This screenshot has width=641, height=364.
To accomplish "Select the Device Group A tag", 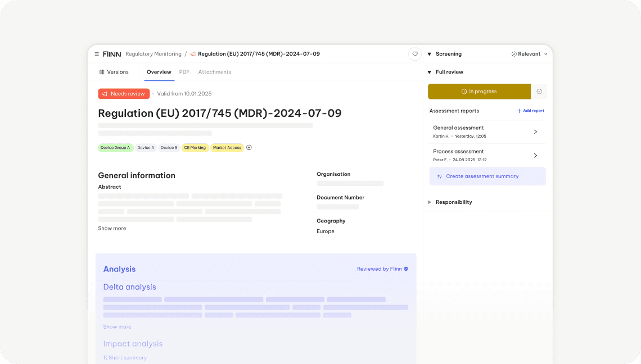I will (115, 148).
